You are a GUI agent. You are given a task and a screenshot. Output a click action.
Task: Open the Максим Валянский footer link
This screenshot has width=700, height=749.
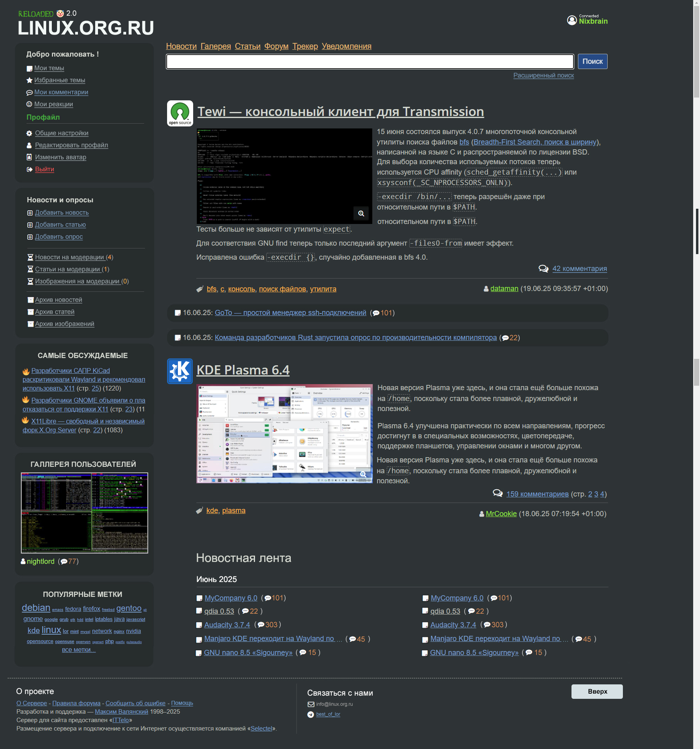coord(122,712)
